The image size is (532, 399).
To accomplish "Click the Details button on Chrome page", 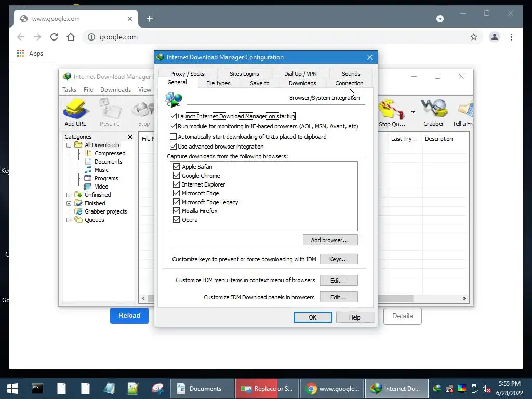I will coord(403,316).
